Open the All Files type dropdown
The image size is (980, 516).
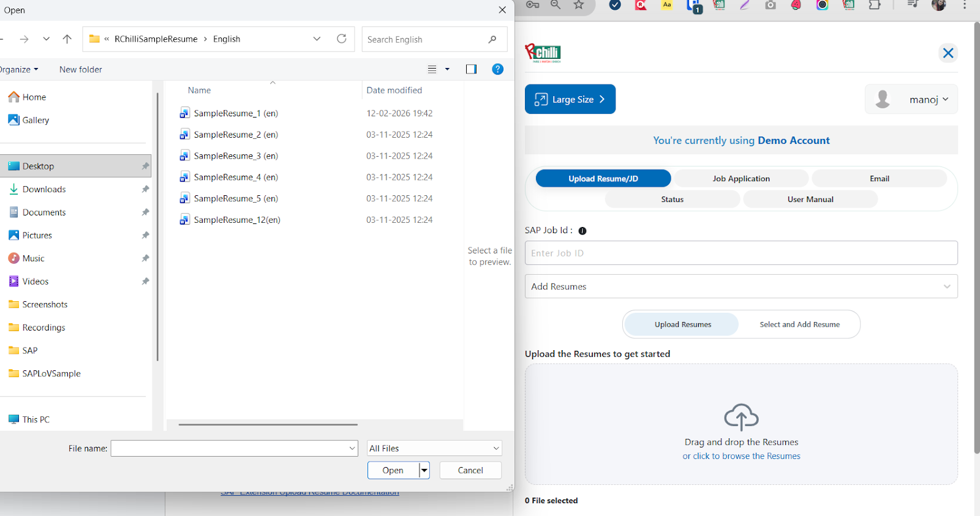pos(434,449)
